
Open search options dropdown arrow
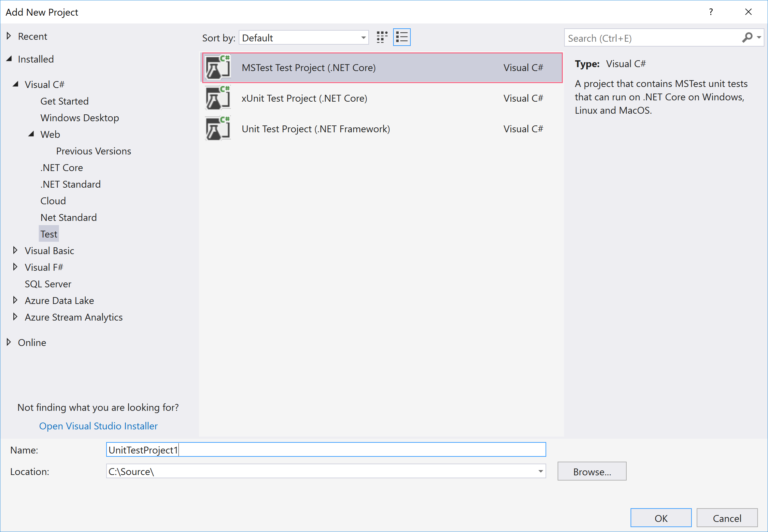coord(759,37)
